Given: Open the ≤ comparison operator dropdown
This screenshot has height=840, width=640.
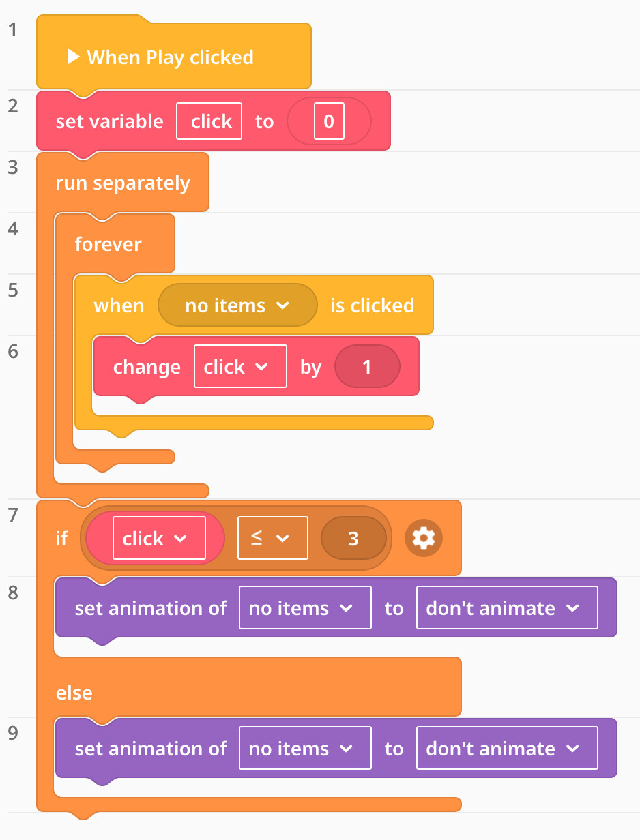Looking at the screenshot, I should pyautogui.click(x=272, y=539).
